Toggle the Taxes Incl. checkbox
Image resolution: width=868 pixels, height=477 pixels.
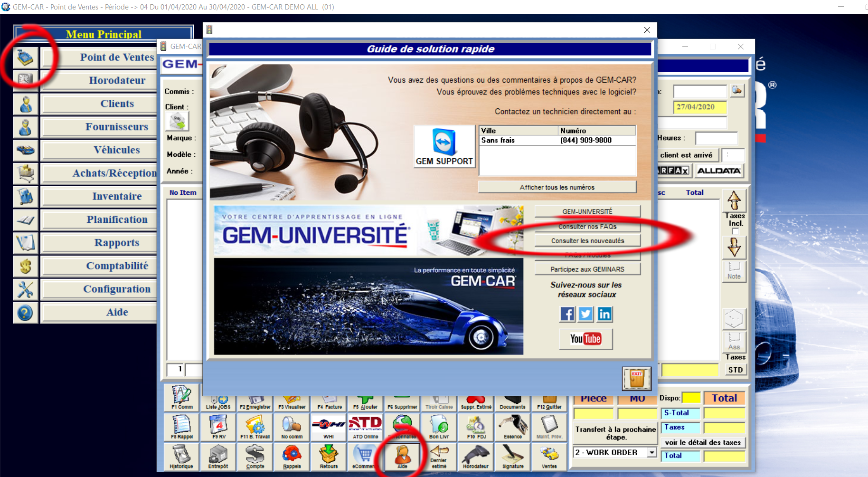pyautogui.click(x=735, y=231)
